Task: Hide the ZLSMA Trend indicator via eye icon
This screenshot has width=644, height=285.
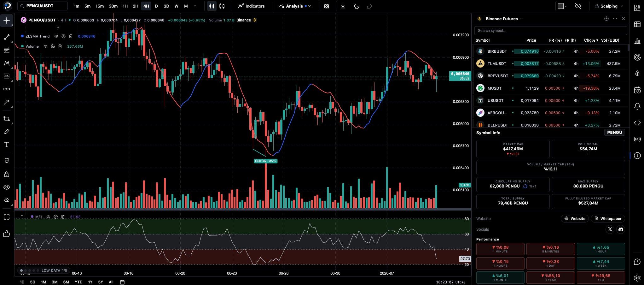Action: [56, 36]
